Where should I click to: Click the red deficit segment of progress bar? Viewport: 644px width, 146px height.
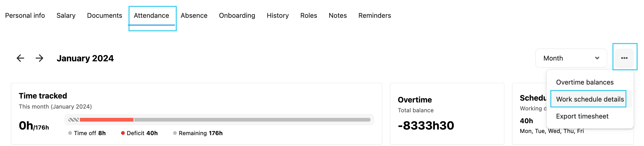[x=107, y=120]
